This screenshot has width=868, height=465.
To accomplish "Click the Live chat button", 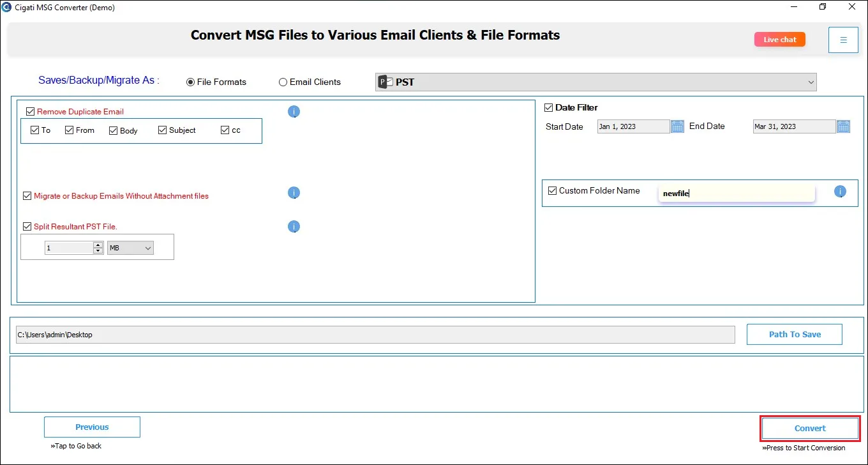I will point(780,40).
